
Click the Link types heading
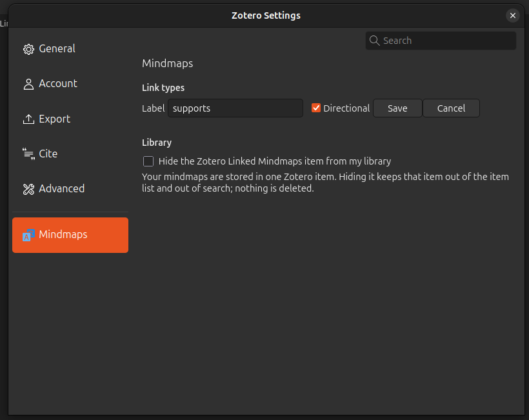coord(163,88)
